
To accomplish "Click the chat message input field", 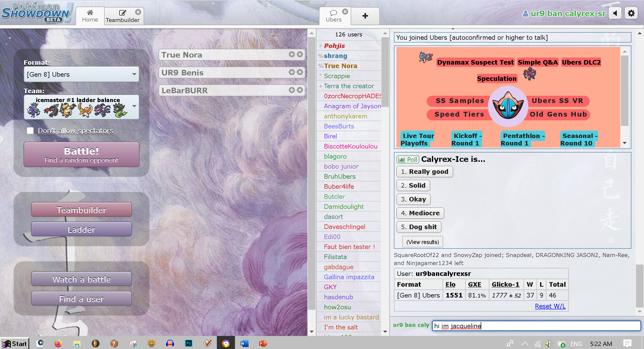I will pyautogui.click(x=536, y=326).
